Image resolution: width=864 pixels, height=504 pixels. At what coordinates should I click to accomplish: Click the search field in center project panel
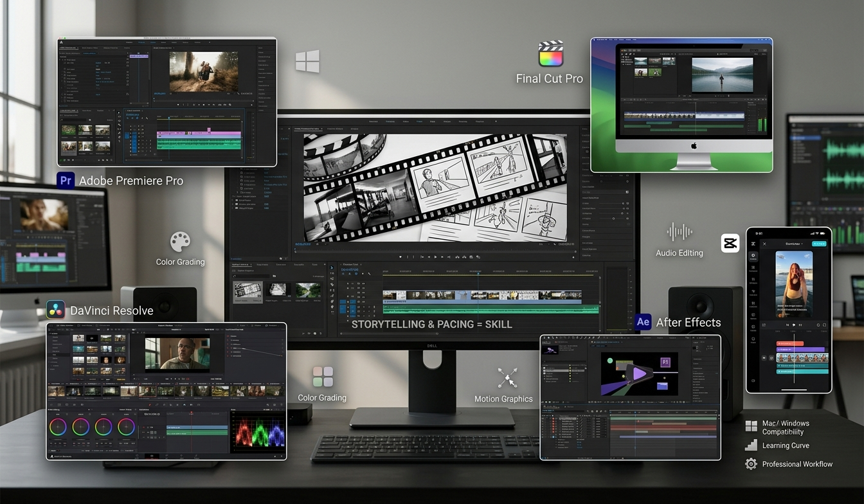(251, 276)
